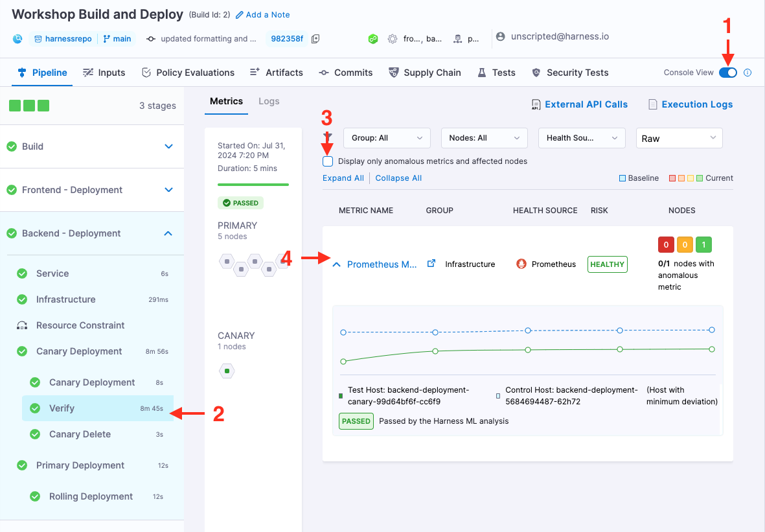
Task: Collapse the Prometheus metric row chevron
Action: point(336,264)
